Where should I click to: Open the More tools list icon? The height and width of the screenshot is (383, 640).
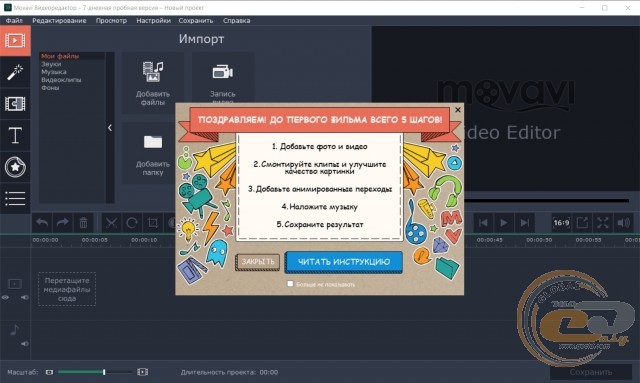tap(15, 198)
